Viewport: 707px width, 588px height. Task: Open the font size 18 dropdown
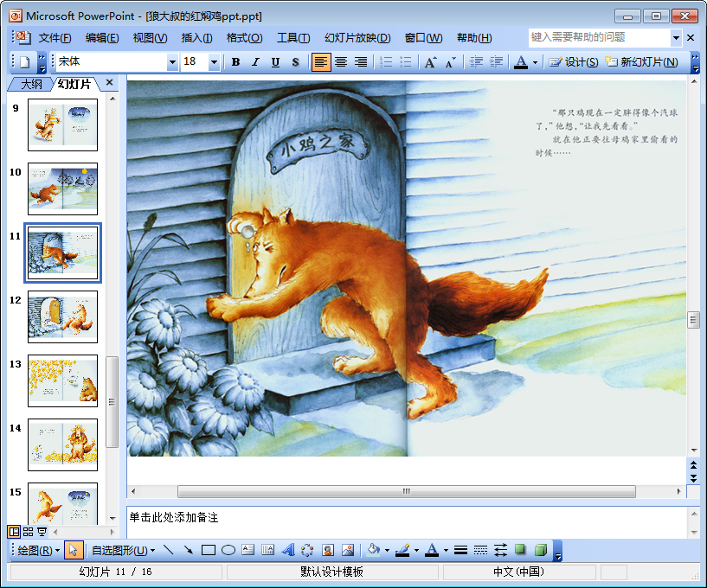point(214,62)
